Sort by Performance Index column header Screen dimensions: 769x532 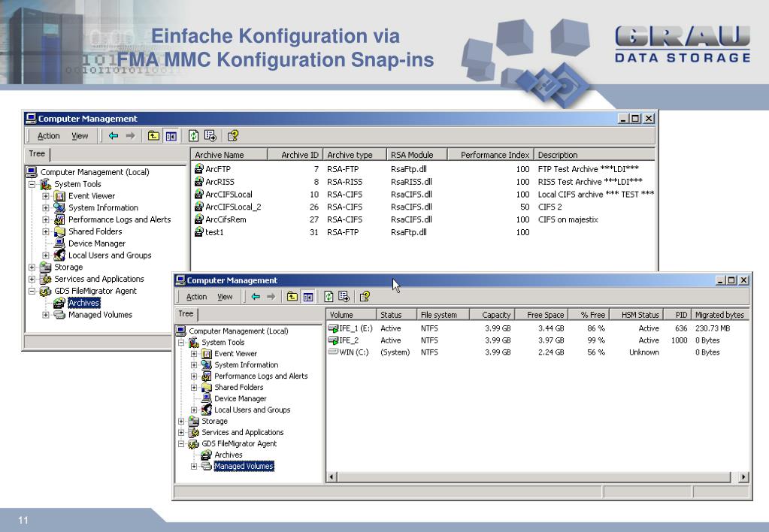[x=490, y=155]
